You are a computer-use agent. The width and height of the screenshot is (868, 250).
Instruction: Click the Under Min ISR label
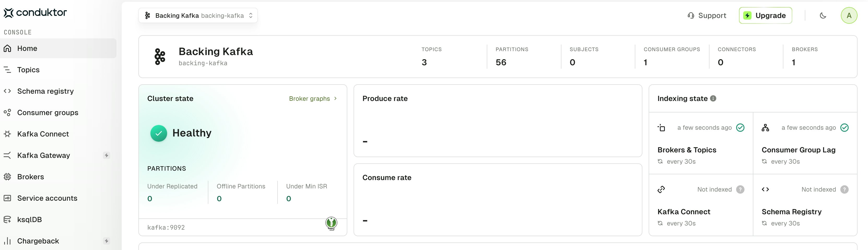tap(307, 186)
